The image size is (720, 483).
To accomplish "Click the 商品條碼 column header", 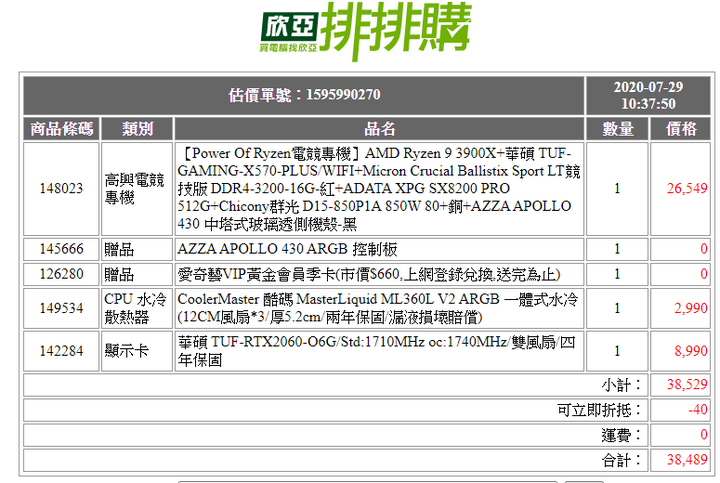I will [x=62, y=129].
